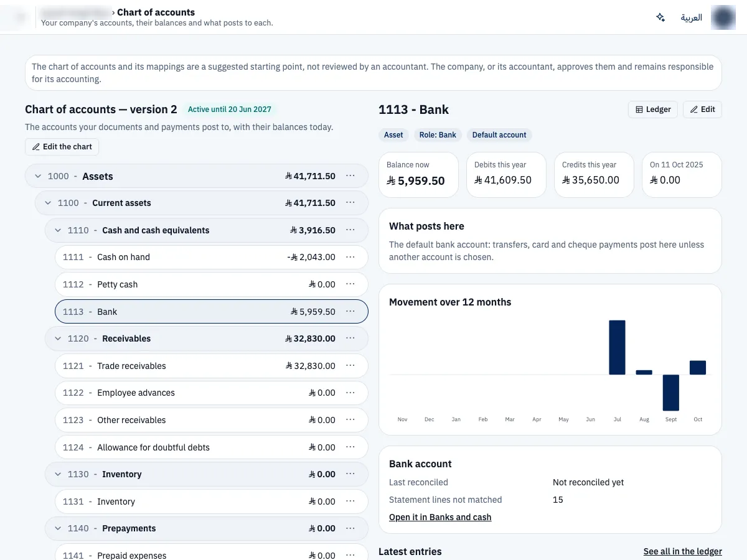Open more options for 1123 Other receivables
The height and width of the screenshot is (560, 747).
pos(350,420)
